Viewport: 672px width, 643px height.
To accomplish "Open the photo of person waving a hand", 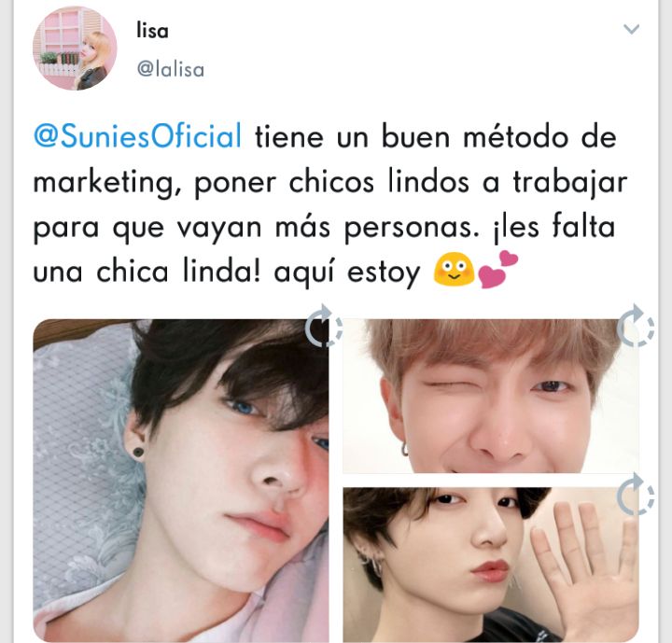I will pos(491,565).
